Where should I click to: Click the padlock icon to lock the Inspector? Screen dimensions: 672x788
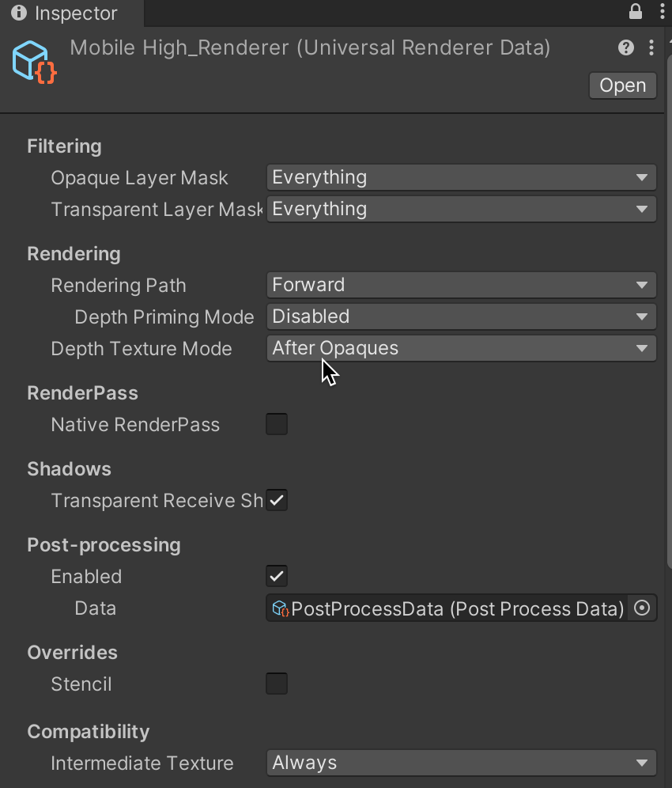click(x=637, y=11)
